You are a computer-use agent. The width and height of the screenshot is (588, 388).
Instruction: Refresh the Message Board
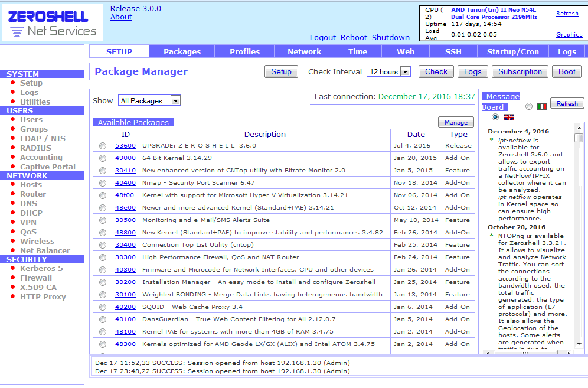(567, 103)
